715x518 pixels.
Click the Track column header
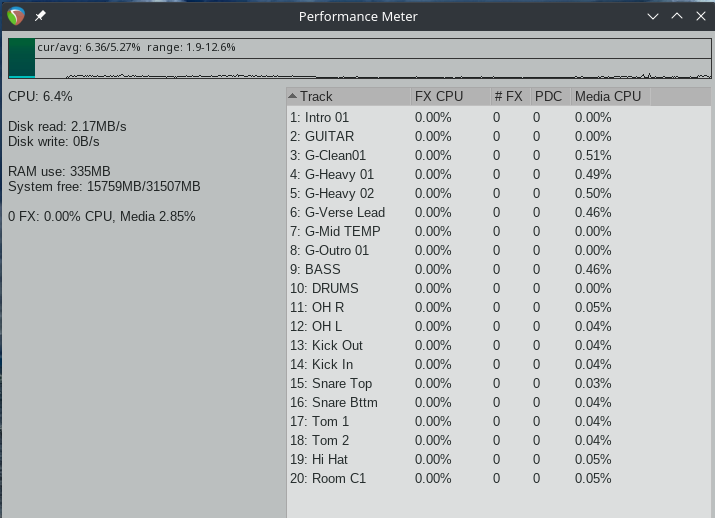coord(349,96)
